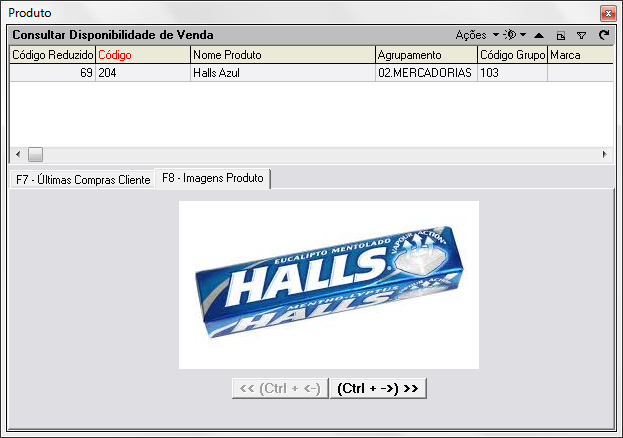Open the Ações menu
The image size is (623, 438).
tap(471, 35)
